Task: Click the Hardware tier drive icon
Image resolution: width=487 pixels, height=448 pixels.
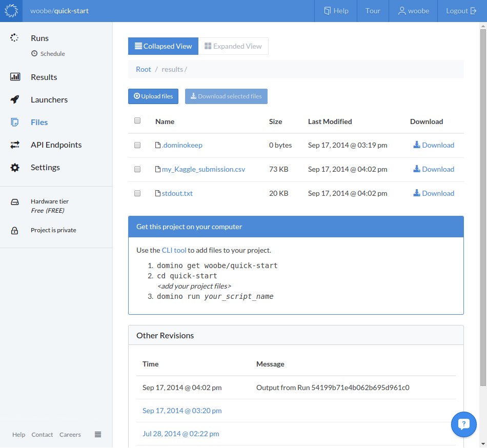Action: click(16, 202)
